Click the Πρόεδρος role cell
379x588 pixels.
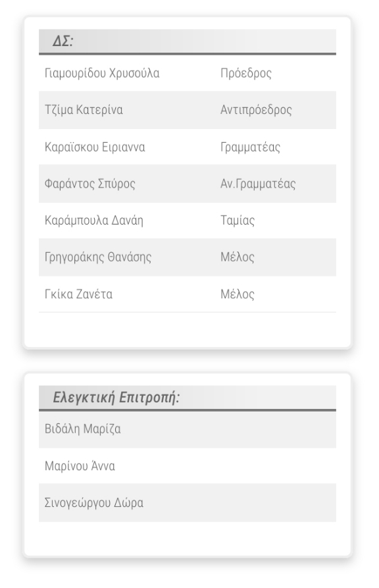[x=246, y=73]
